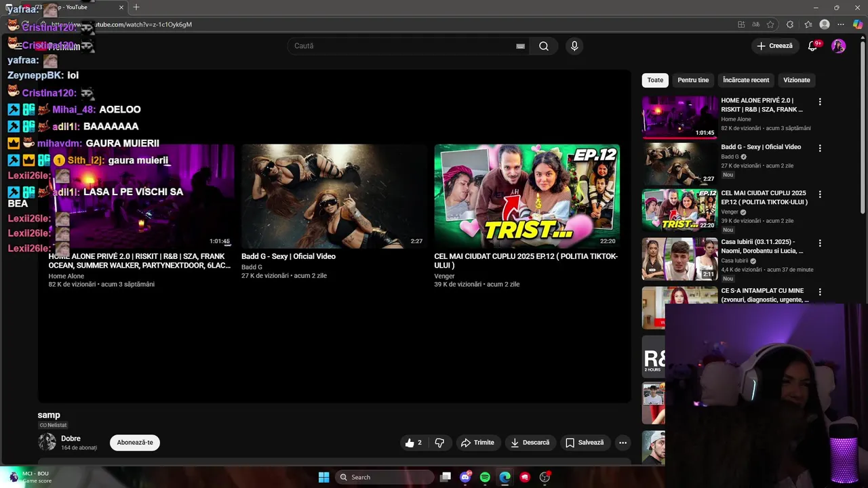868x488 pixels.
Task: Click the YouTube search magnifier icon
Action: (x=544, y=46)
